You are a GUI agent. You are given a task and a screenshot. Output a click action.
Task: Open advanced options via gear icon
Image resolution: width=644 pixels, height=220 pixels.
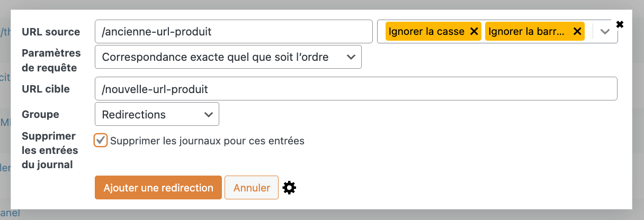click(x=289, y=188)
